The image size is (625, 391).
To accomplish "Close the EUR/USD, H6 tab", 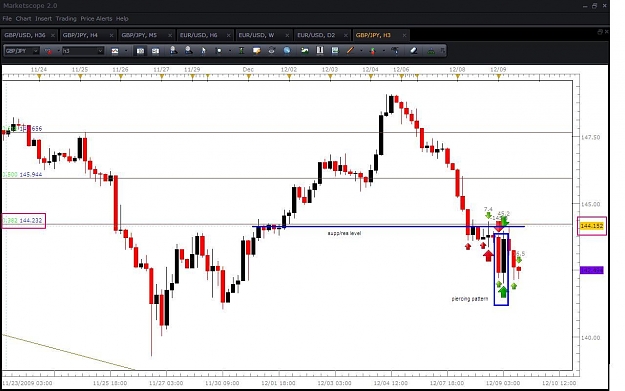I will [228, 35].
